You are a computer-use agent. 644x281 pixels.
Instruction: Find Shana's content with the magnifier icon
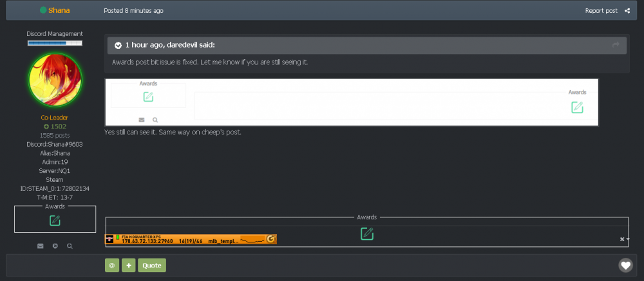pyautogui.click(x=70, y=246)
